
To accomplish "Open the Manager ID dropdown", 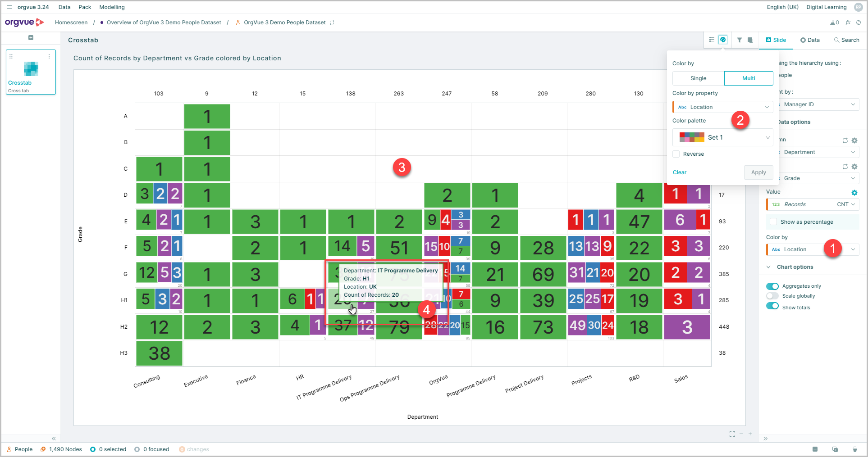I will [818, 104].
